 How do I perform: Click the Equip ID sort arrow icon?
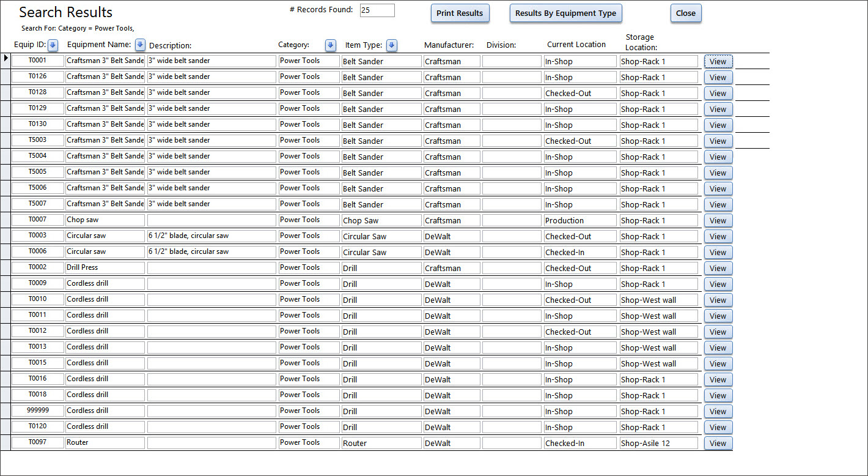pyautogui.click(x=53, y=45)
